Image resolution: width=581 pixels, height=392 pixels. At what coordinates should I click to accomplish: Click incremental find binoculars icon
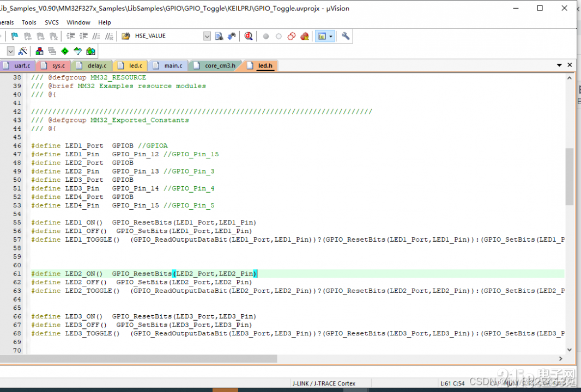[232, 36]
